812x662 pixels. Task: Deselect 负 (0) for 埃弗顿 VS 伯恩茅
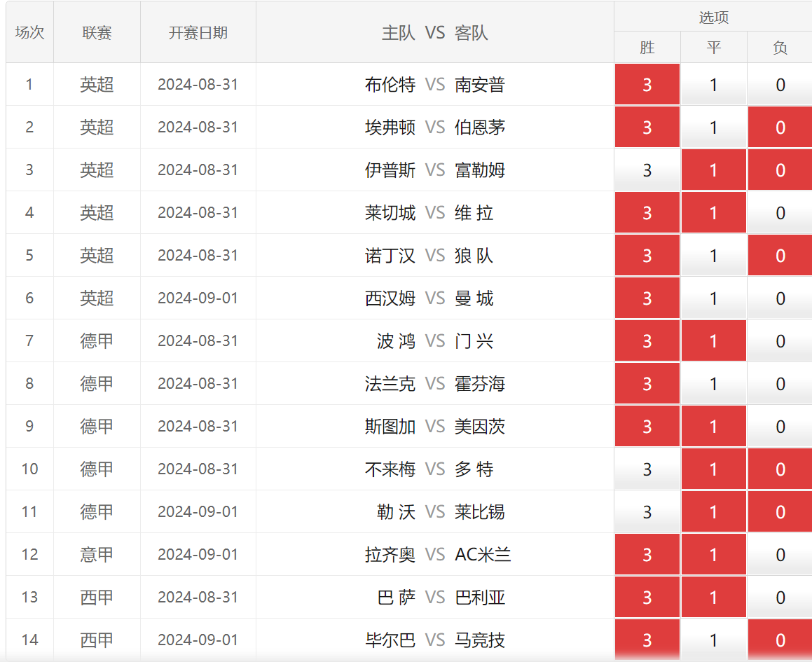(x=780, y=127)
